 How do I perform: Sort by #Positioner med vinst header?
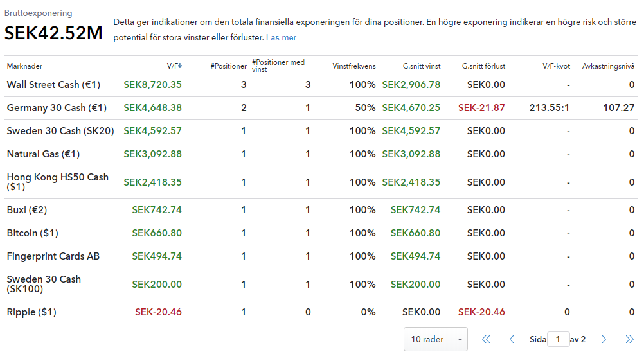(x=278, y=66)
